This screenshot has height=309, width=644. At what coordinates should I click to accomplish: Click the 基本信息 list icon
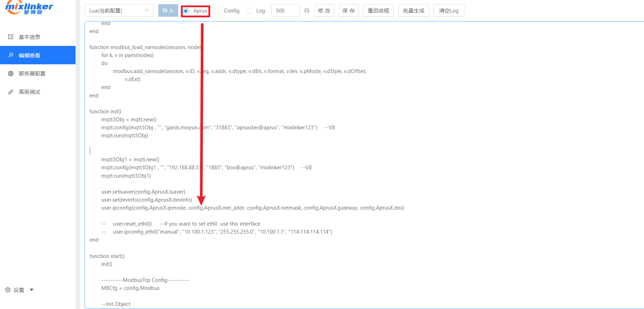pos(11,37)
